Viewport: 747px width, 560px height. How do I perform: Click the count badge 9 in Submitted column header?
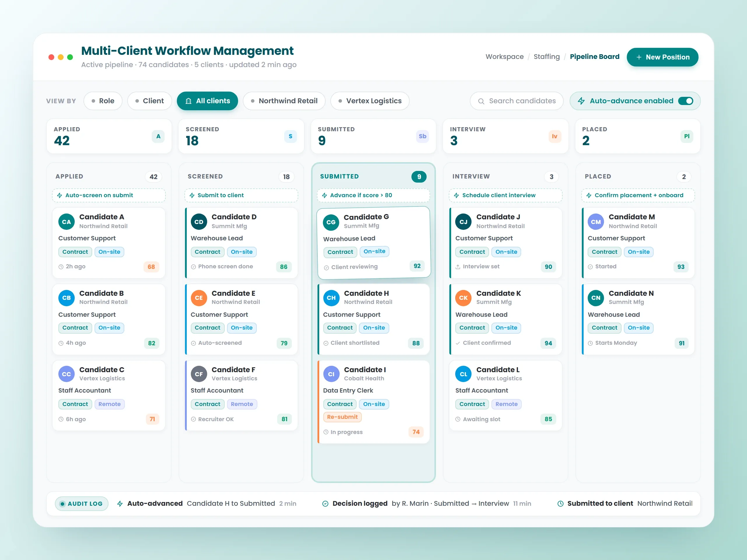(419, 176)
